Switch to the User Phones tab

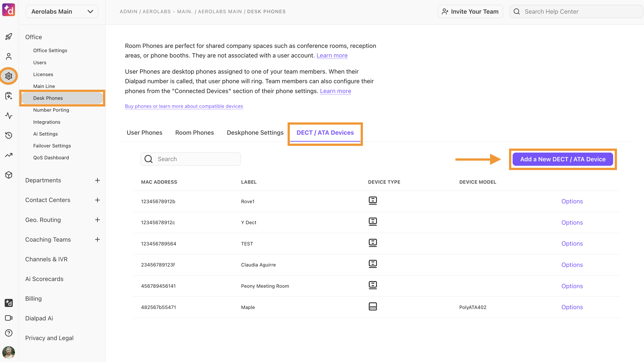point(144,132)
